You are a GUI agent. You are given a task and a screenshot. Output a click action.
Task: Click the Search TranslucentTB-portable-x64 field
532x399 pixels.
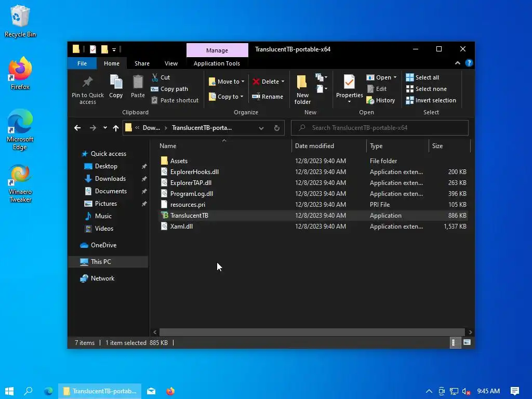(x=380, y=128)
